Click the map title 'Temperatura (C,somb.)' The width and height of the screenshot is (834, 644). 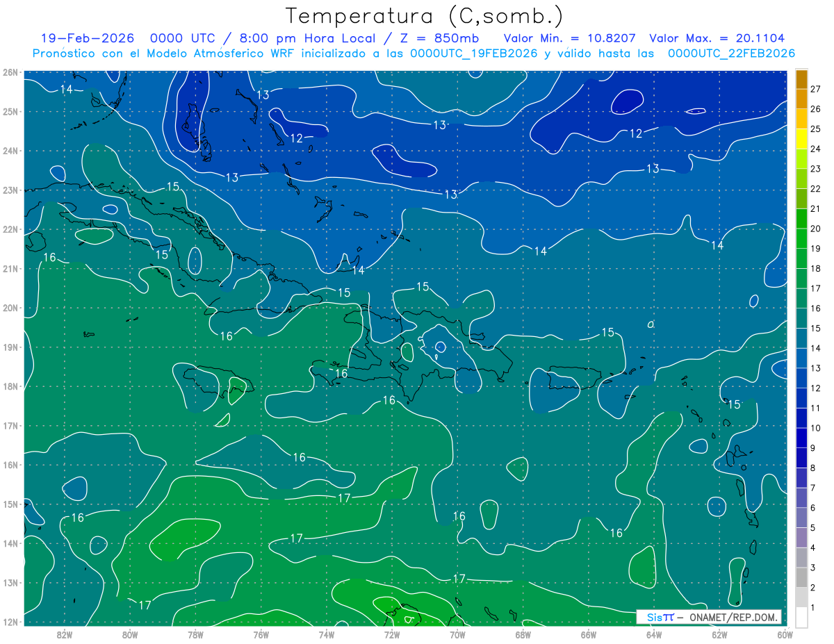coord(425,16)
